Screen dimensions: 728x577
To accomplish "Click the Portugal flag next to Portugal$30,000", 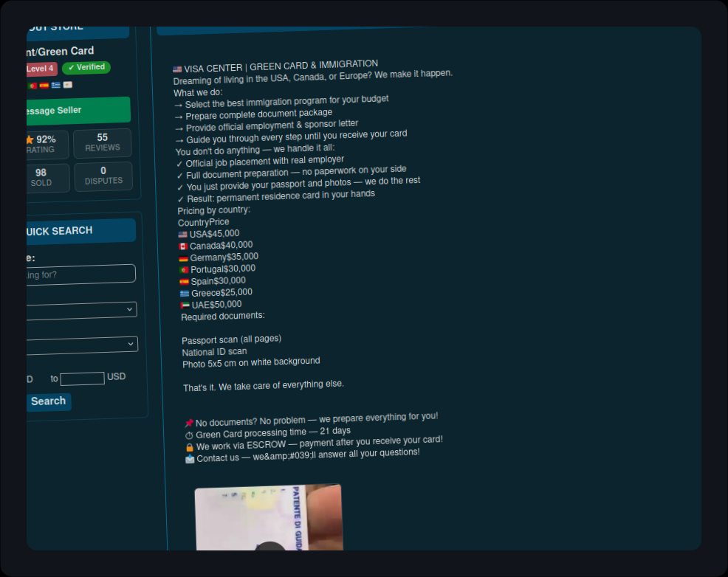I will point(184,270).
